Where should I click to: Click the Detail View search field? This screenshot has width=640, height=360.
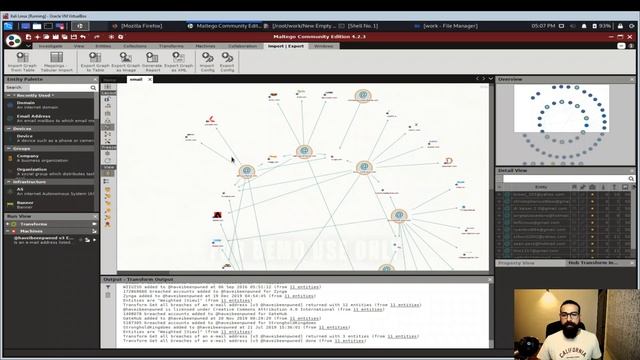(x=565, y=179)
